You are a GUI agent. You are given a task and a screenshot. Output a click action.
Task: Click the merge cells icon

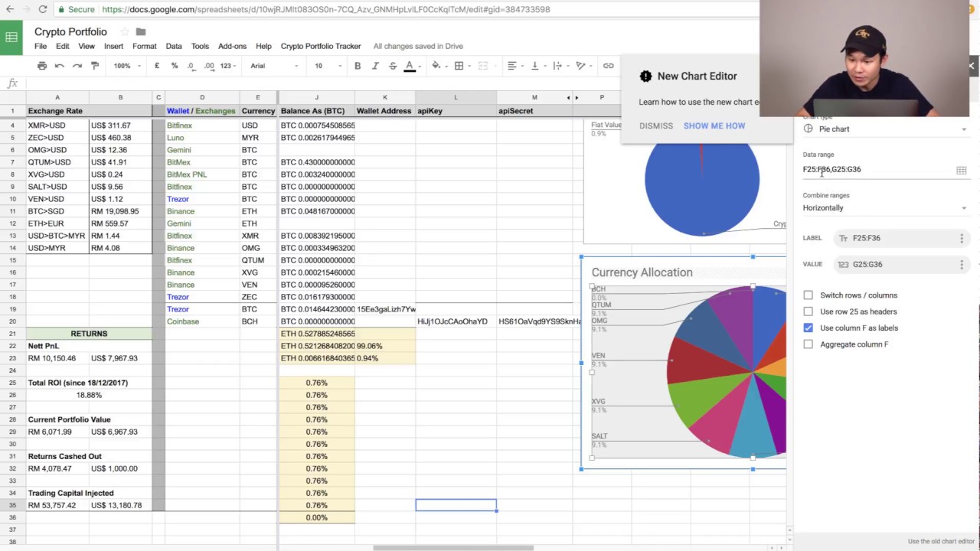[482, 66]
